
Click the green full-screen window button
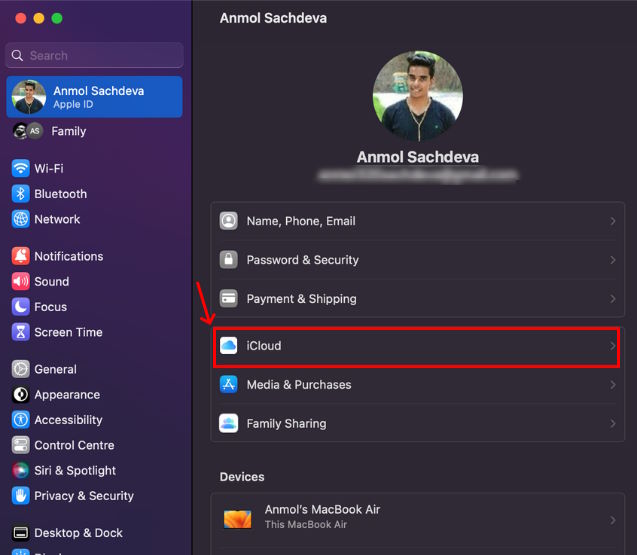pyautogui.click(x=57, y=18)
